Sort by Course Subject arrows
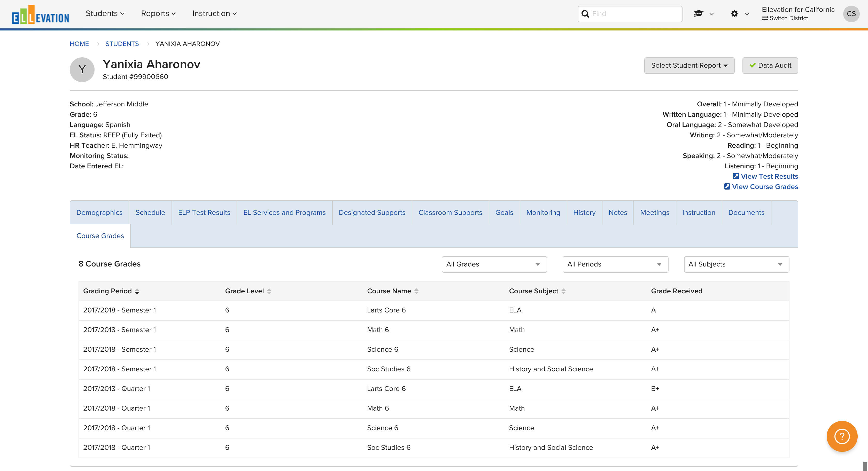Screen dimensions: 868x471 (x=563, y=292)
